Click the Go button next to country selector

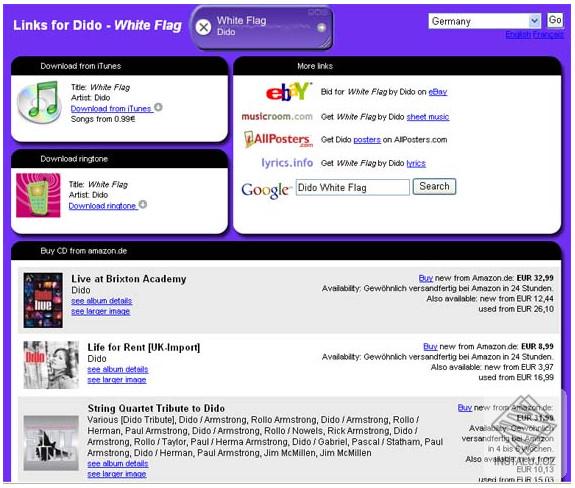click(x=554, y=20)
